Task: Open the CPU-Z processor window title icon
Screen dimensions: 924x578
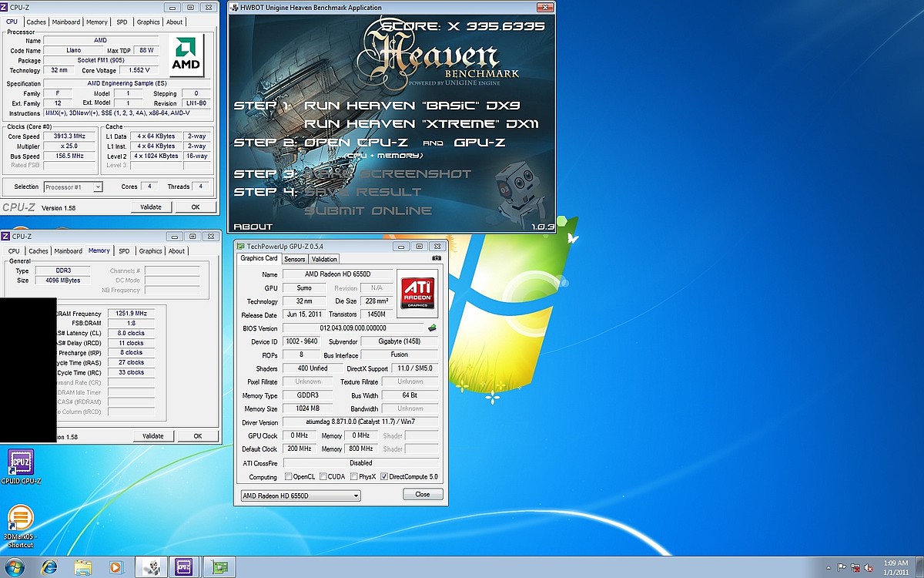Action: pos(5,8)
